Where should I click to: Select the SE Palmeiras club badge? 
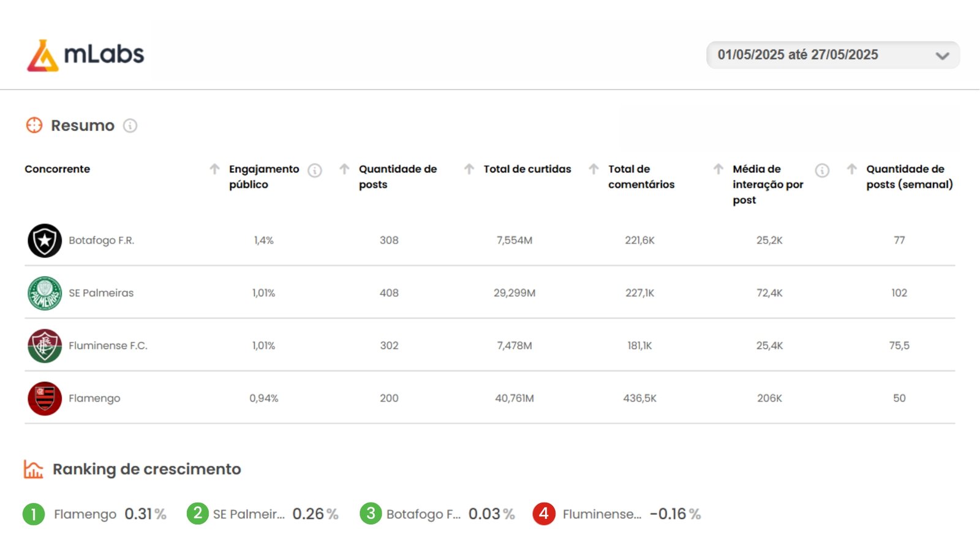45,293
